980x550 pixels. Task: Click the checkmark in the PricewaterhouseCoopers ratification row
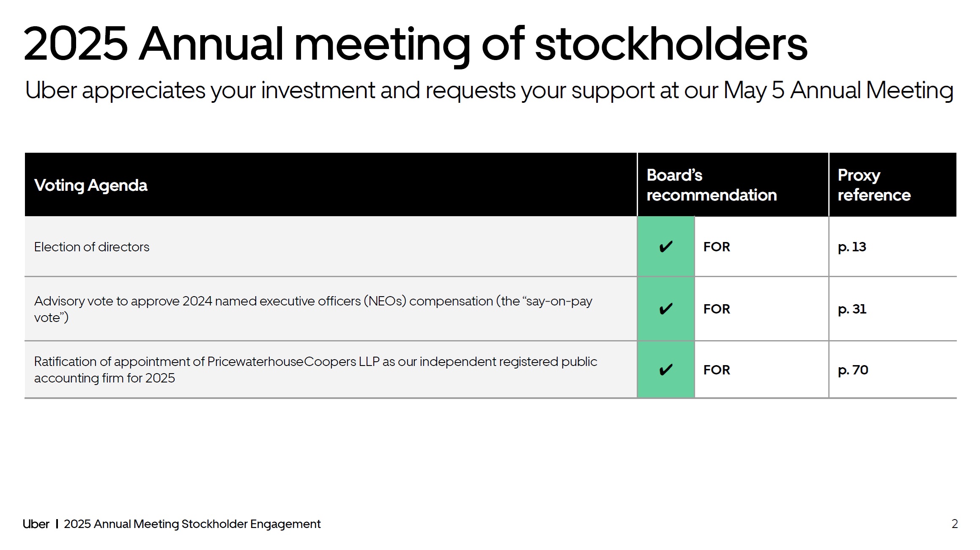pos(666,370)
